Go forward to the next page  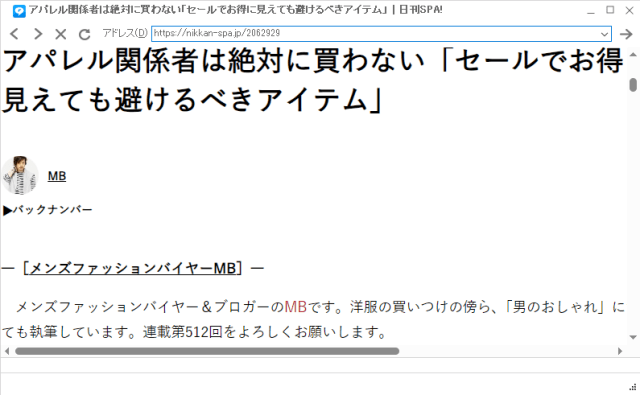pyautogui.click(x=38, y=34)
